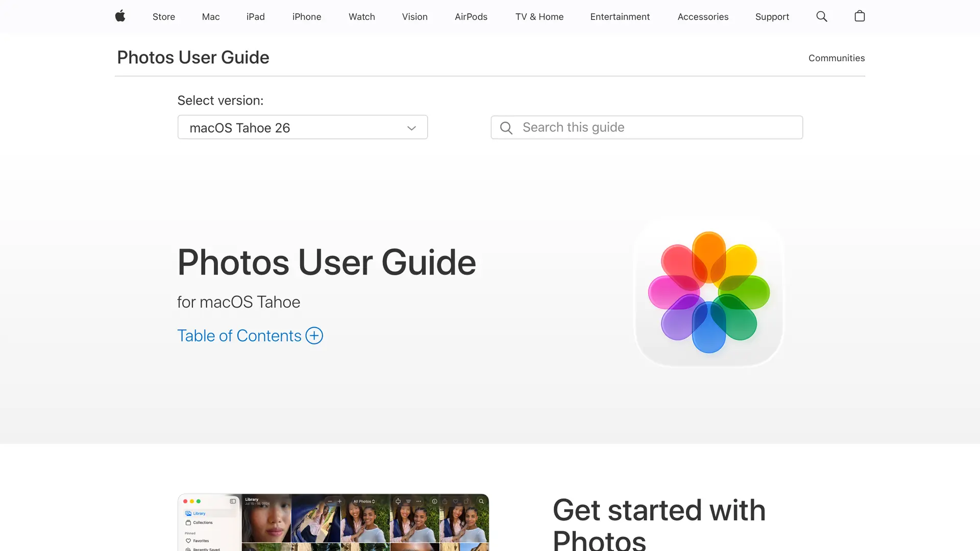This screenshot has height=551, width=980.
Task: Click the Get started with Photos heading
Action: pyautogui.click(x=659, y=524)
